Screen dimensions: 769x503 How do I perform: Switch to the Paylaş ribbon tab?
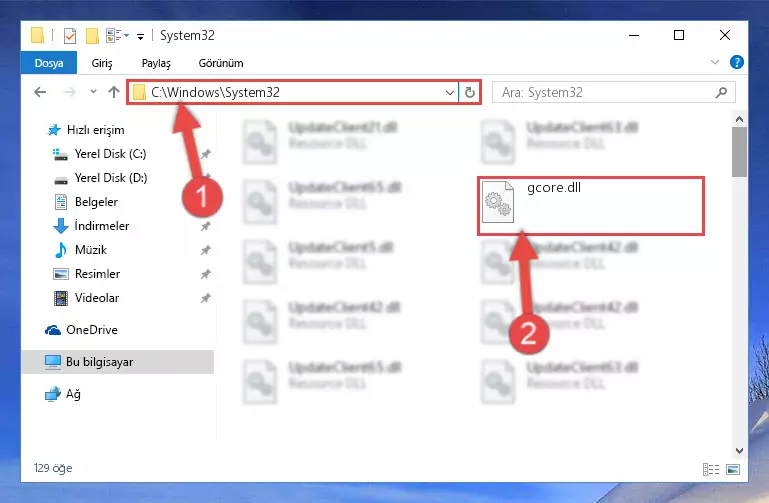156,63
